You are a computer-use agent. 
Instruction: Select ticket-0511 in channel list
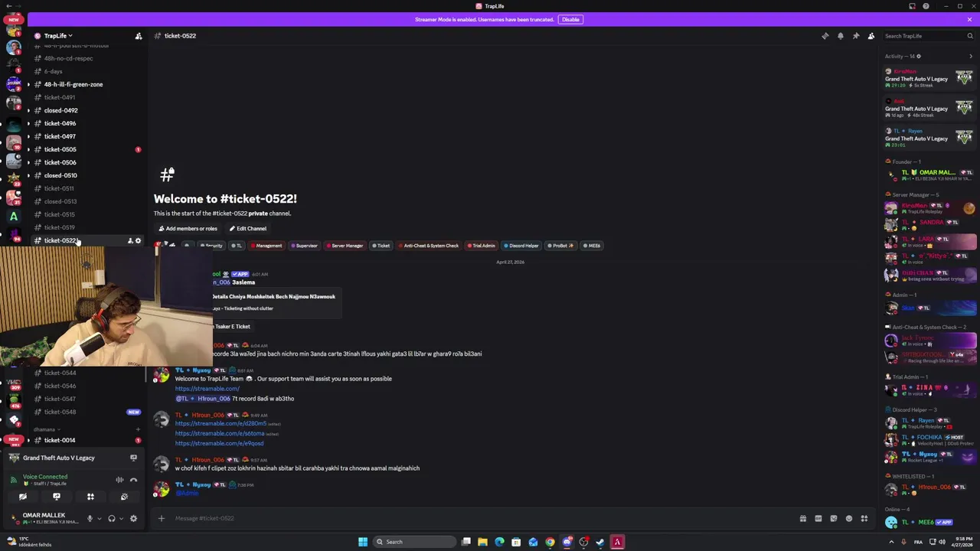pos(59,188)
